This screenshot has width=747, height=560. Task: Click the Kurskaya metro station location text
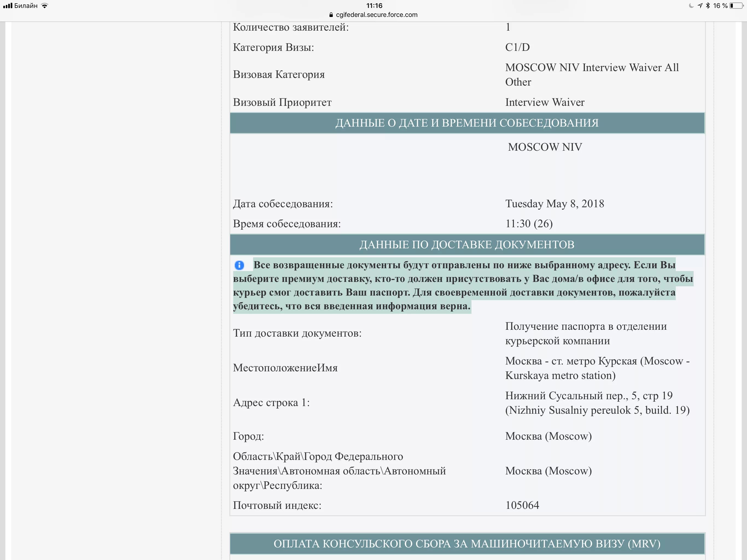pyautogui.click(x=597, y=368)
